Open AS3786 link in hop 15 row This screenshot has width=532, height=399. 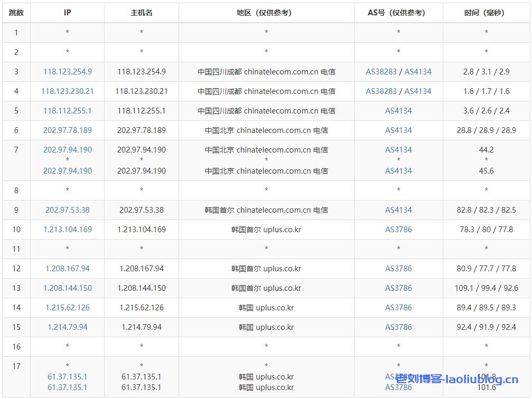tap(398, 327)
